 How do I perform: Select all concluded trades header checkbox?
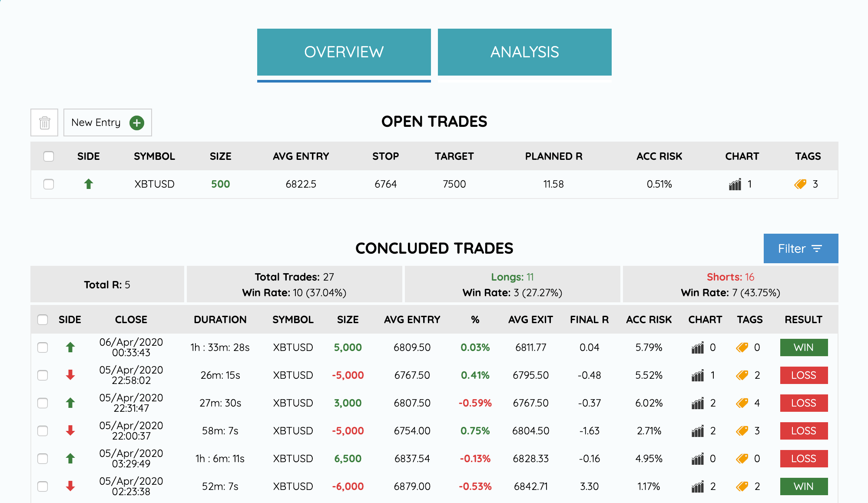coord(43,320)
